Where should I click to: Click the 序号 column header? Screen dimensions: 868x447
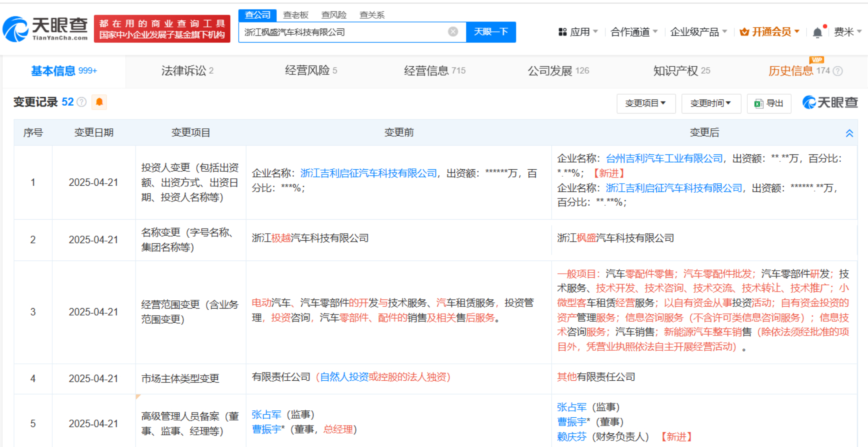[x=33, y=133]
